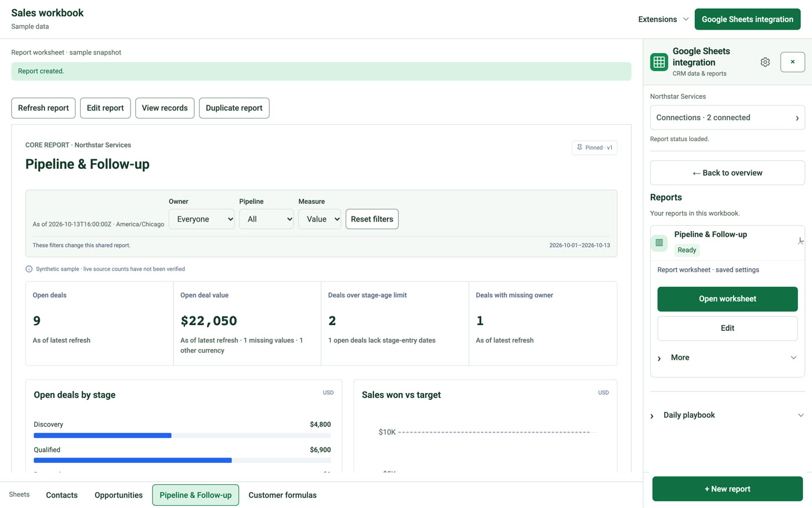The height and width of the screenshot is (508, 812).
Task: Expand the More section
Action: [727, 358]
